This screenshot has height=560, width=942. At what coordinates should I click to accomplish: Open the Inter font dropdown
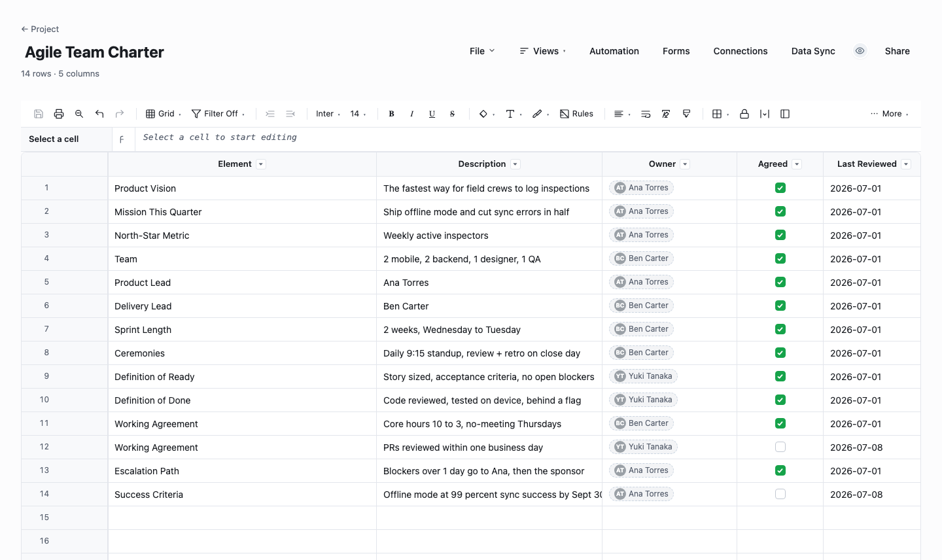(328, 114)
